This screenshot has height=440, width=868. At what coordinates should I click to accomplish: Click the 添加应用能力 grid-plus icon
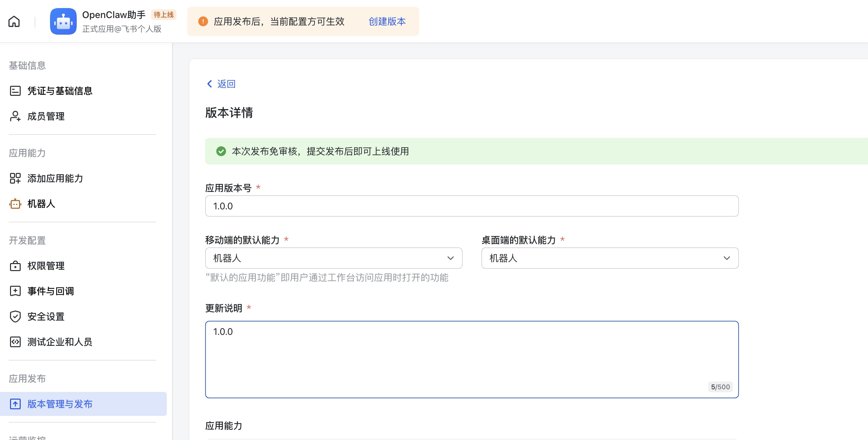pyautogui.click(x=15, y=178)
